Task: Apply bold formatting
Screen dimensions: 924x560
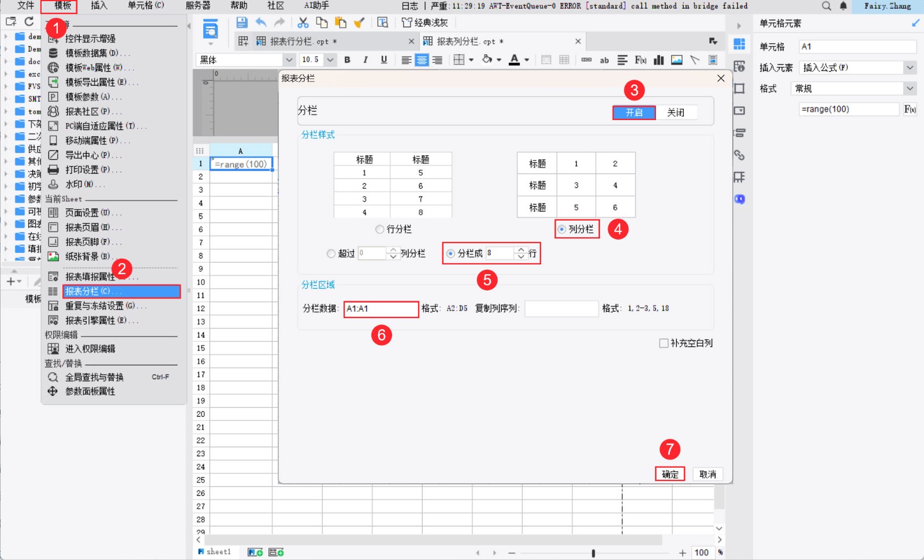Action: 347,60
